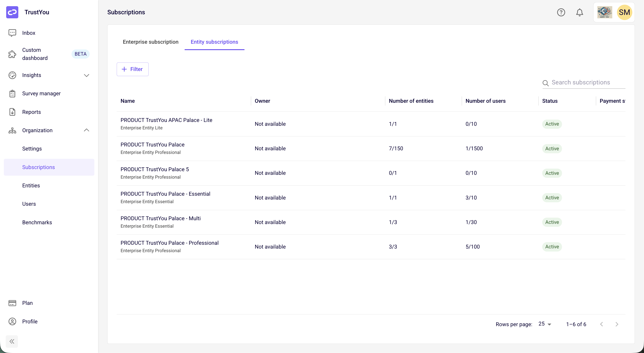This screenshot has height=353, width=644.
Task: Open Rows per page dropdown
Action: (545, 324)
